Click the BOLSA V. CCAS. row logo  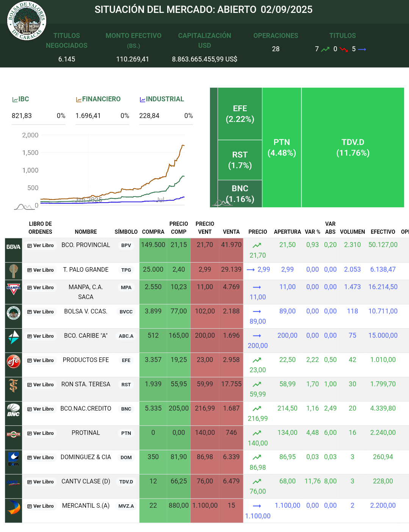[x=13, y=313]
